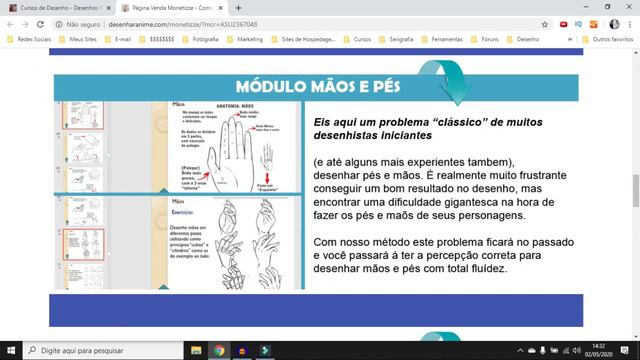640x360 pixels.
Task: Open the 'Desenho' bookmark folder
Action: point(523,39)
